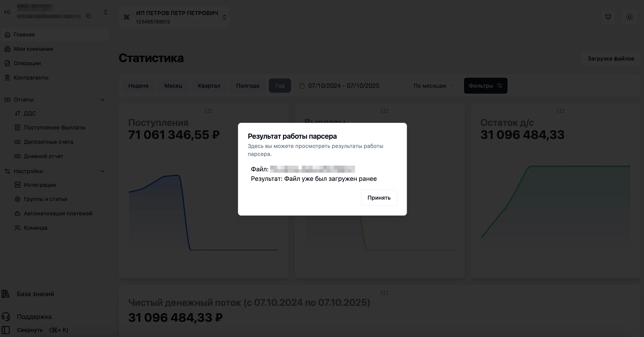This screenshot has width=644, height=337.
Task: Click the gear icon beside Группы и статьи
Action: click(x=17, y=199)
